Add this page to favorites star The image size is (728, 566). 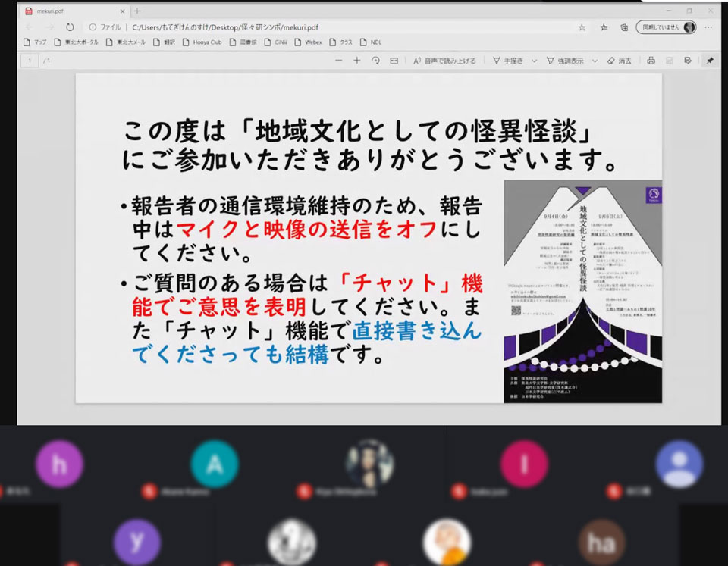click(x=582, y=27)
